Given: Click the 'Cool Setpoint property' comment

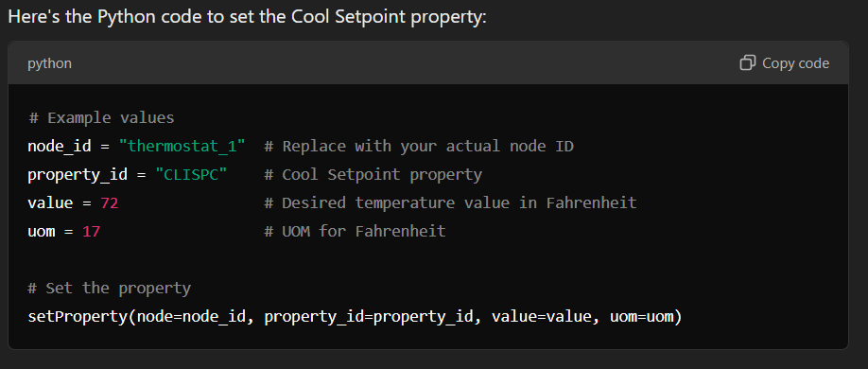Looking at the screenshot, I should coord(373,174).
